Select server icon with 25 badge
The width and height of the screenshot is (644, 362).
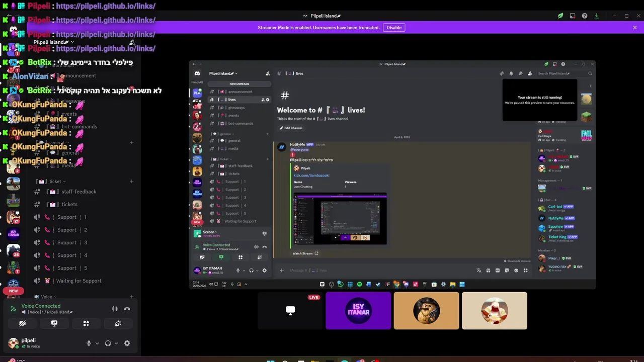tap(14, 250)
